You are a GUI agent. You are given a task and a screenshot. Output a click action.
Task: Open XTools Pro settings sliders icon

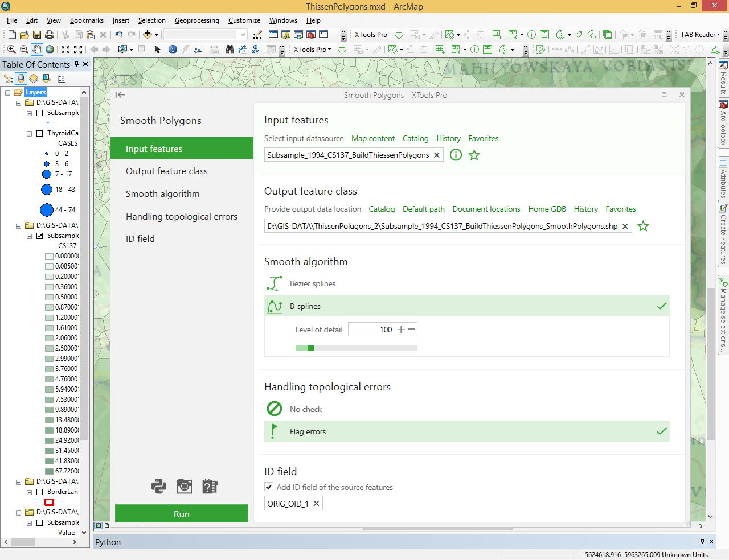(x=715, y=50)
